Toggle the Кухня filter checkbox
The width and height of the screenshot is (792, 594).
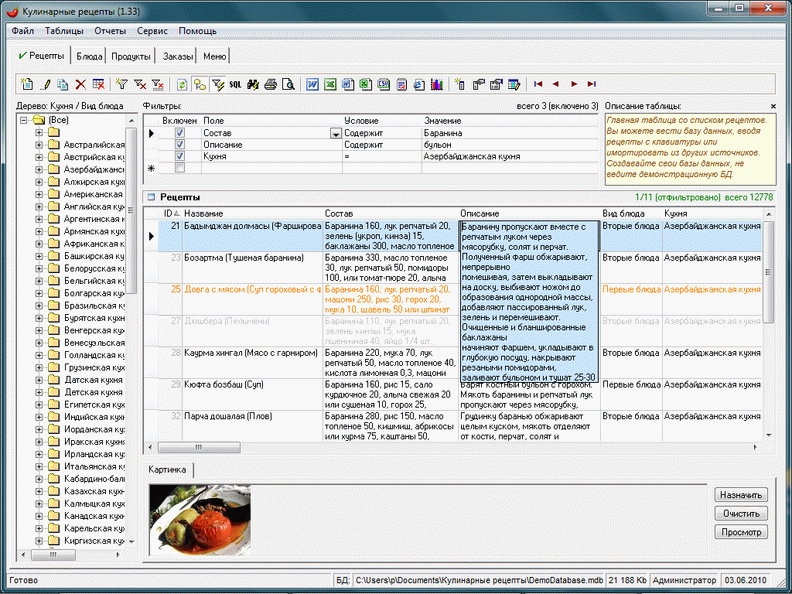[179, 157]
